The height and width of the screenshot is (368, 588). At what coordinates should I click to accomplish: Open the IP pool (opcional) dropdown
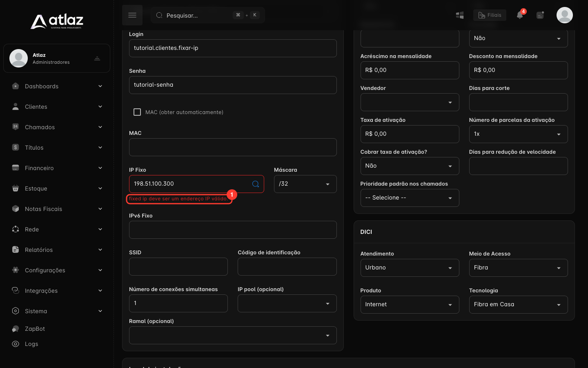(x=287, y=303)
